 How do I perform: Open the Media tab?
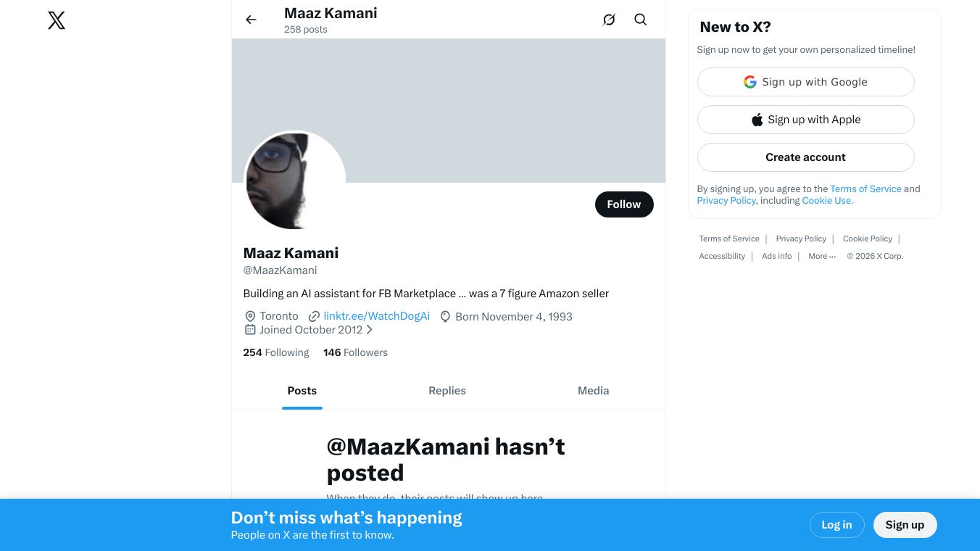[x=593, y=391]
